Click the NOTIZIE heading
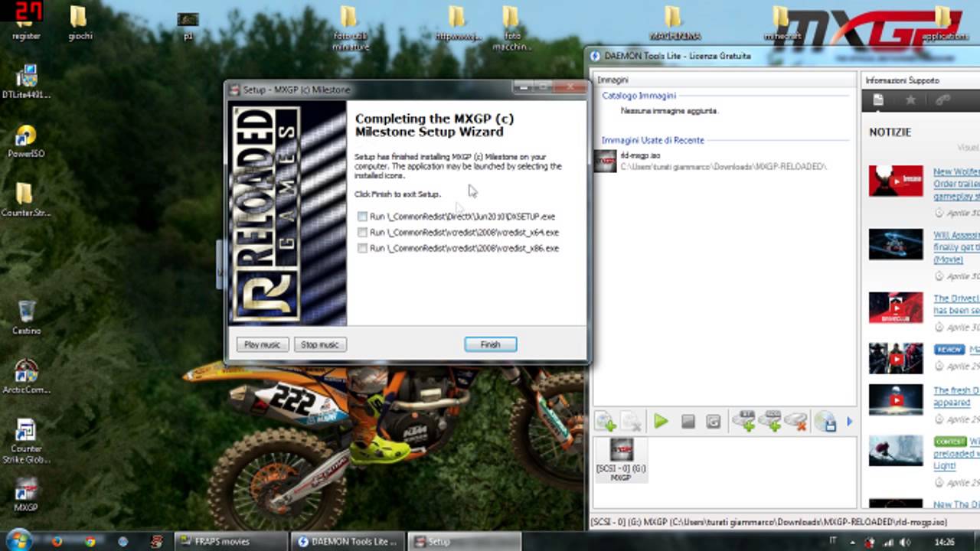980x551 pixels. pyautogui.click(x=890, y=132)
